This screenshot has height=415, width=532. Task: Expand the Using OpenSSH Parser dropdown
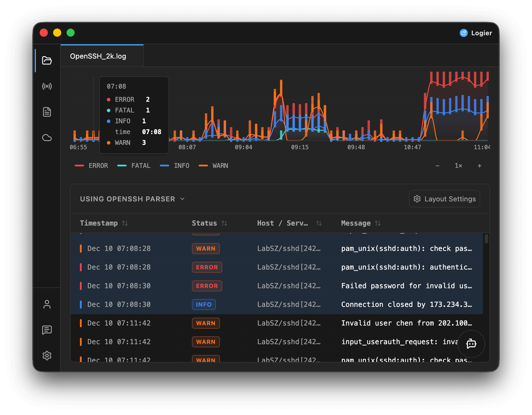click(132, 199)
